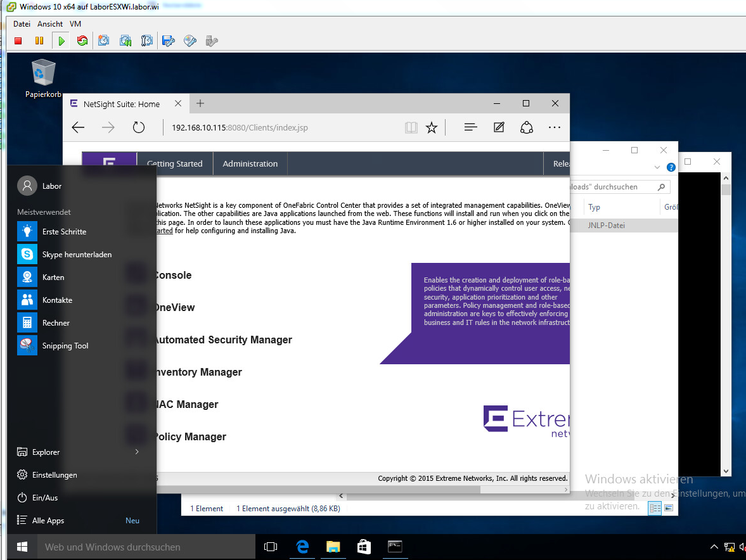Image resolution: width=746 pixels, height=560 pixels.
Task: Expand the Explorer jump list arrow
Action: click(x=137, y=452)
